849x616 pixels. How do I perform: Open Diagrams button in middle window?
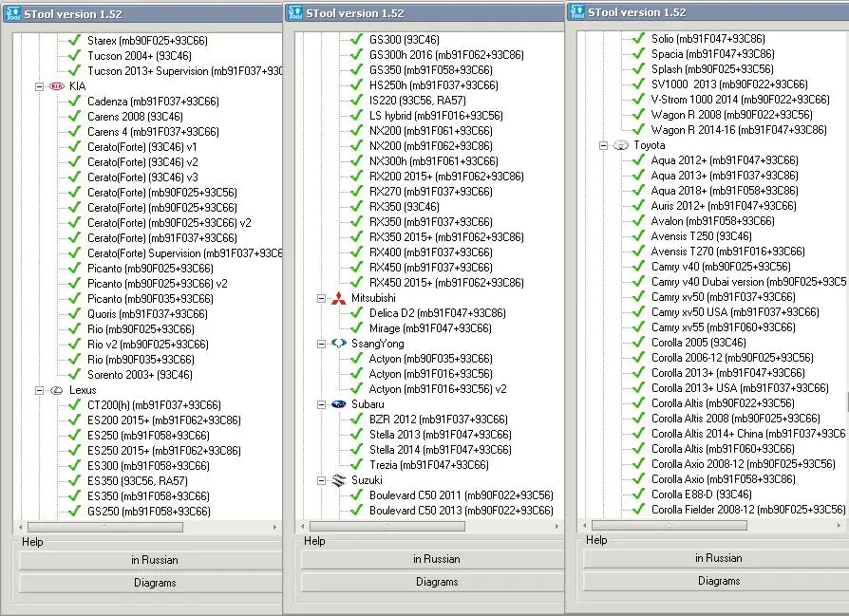coord(433,582)
